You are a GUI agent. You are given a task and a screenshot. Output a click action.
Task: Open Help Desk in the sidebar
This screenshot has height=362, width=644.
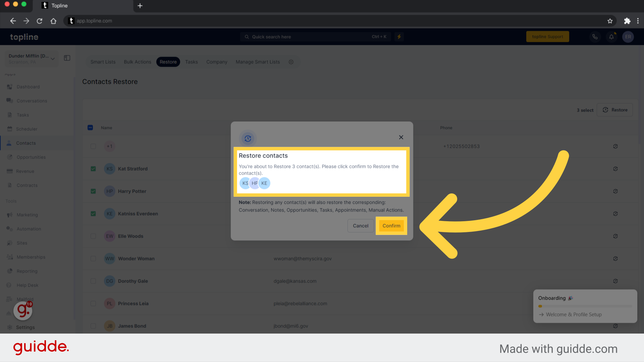(x=28, y=285)
